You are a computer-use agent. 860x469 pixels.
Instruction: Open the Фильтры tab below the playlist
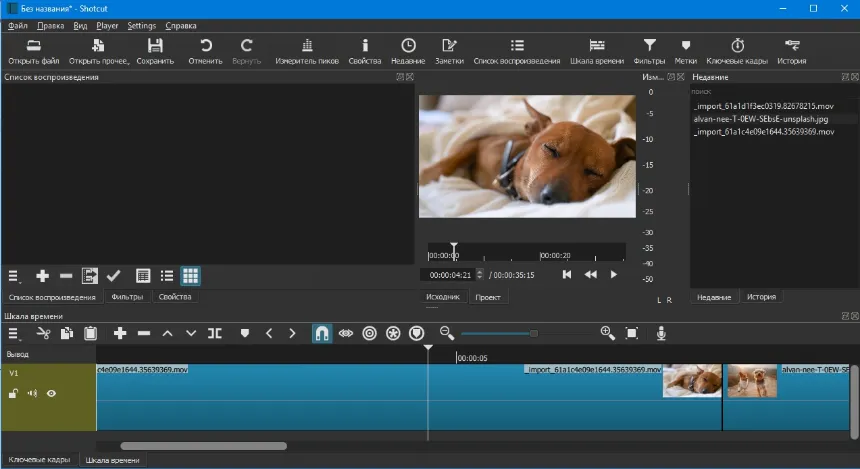[127, 297]
